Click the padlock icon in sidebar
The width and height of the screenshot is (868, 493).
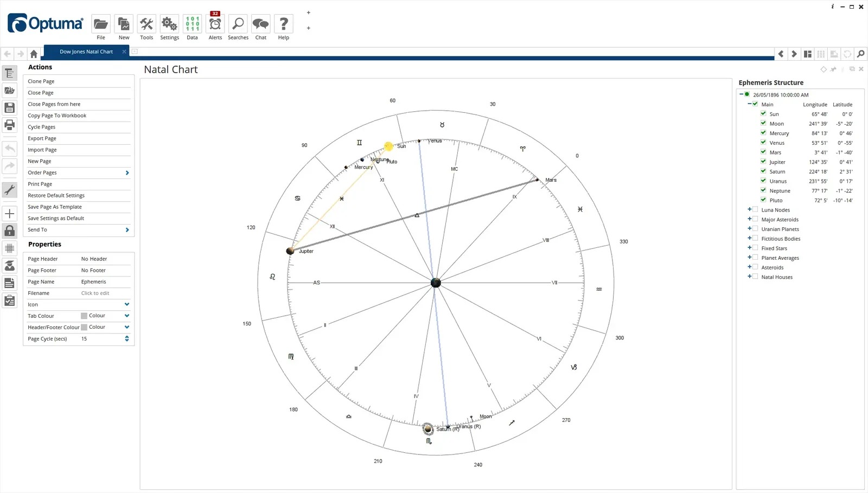[10, 231]
